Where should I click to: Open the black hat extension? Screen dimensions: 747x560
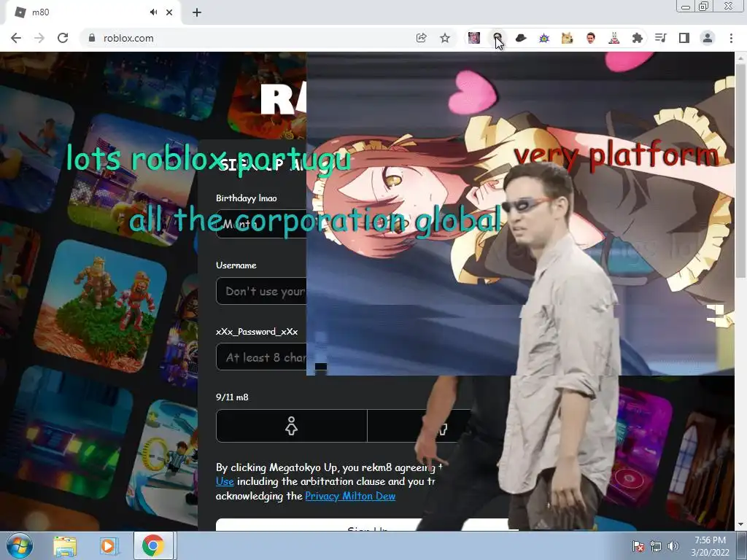click(x=521, y=38)
